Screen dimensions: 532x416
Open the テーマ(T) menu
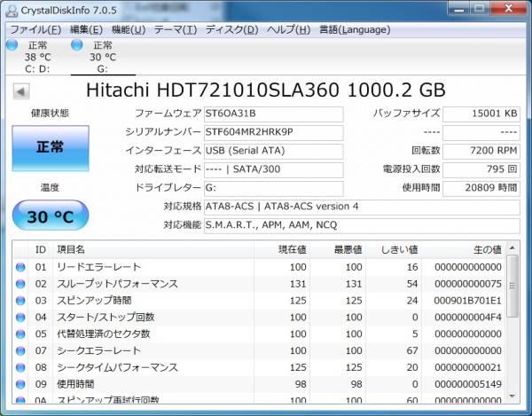click(x=176, y=30)
